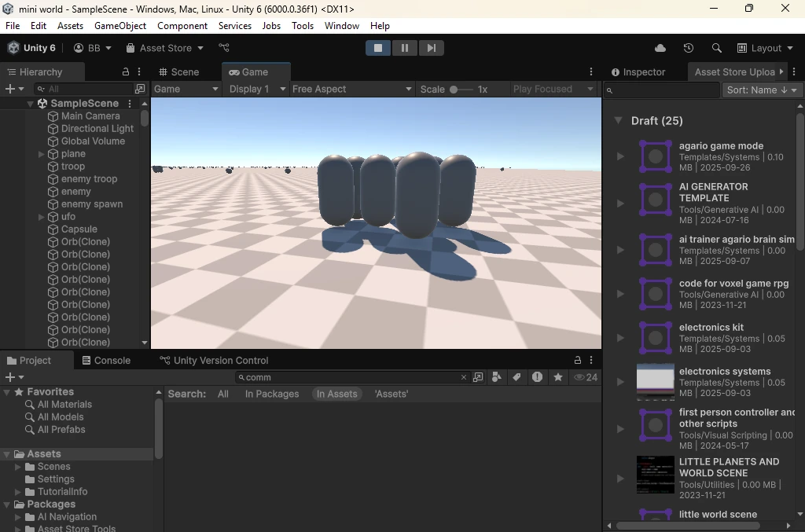Filter Project by import log type

click(x=537, y=377)
